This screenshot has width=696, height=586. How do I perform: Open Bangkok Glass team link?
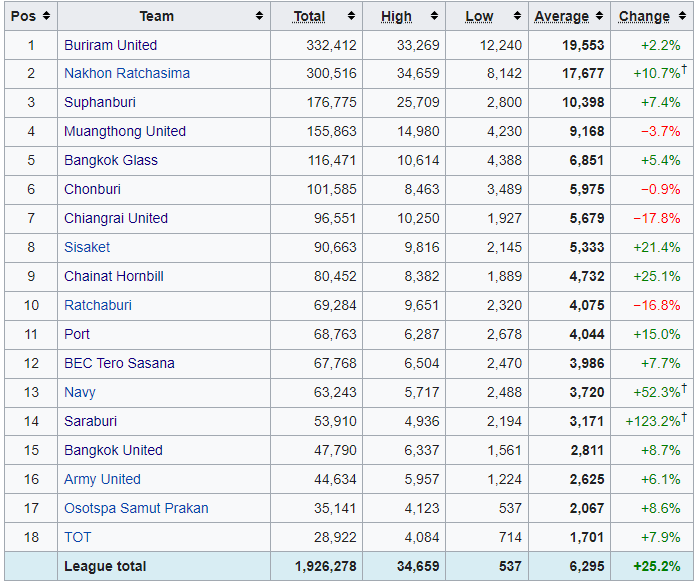coord(111,160)
